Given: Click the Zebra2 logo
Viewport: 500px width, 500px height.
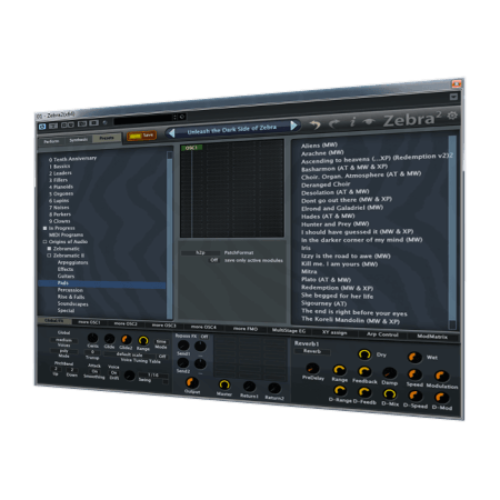Looking at the screenshot, I should point(413,119).
